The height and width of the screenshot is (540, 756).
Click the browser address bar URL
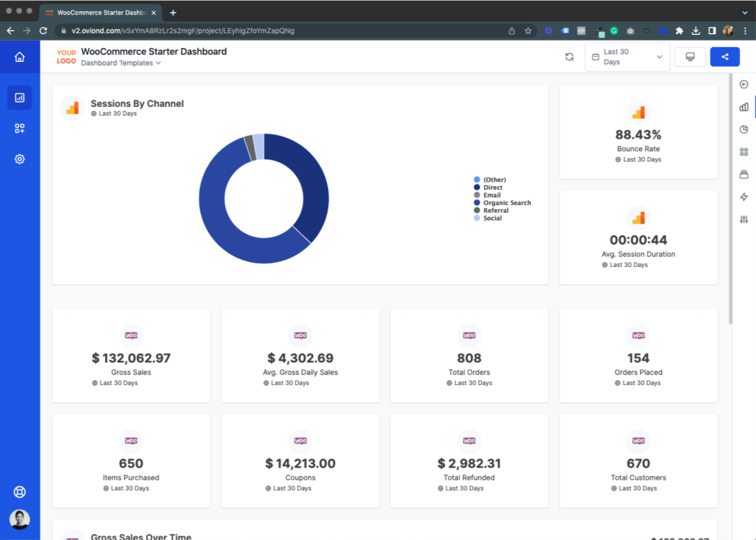pos(183,31)
